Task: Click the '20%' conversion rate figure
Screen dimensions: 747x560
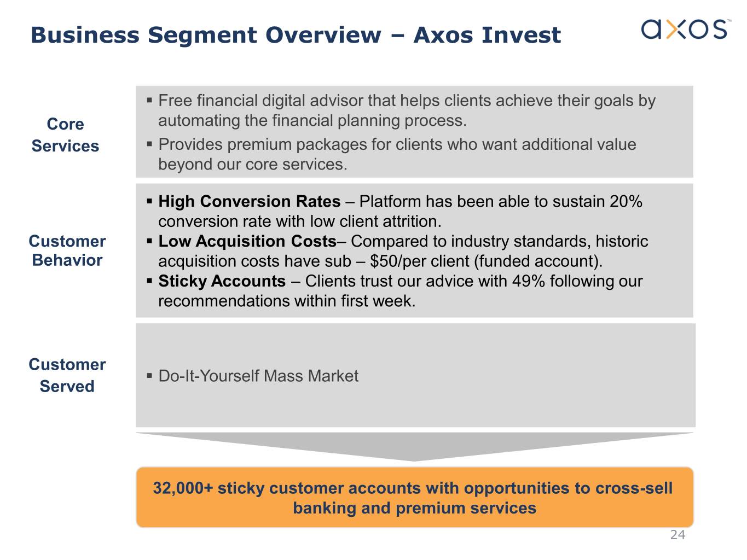Action: pyautogui.click(x=626, y=201)
